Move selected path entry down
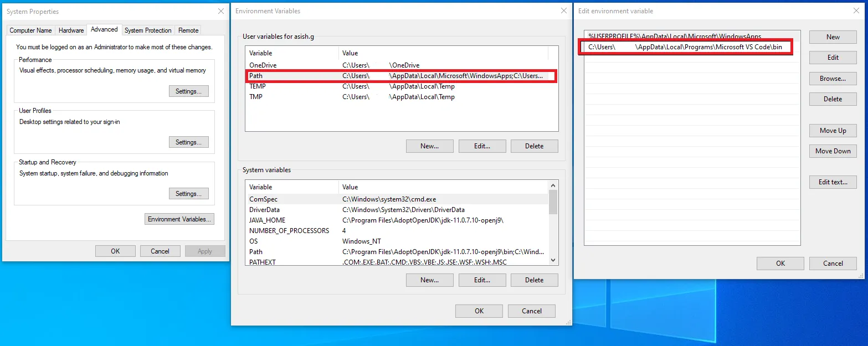The width and height of the screenshot is (868, 346). click(x=833, y=151)
